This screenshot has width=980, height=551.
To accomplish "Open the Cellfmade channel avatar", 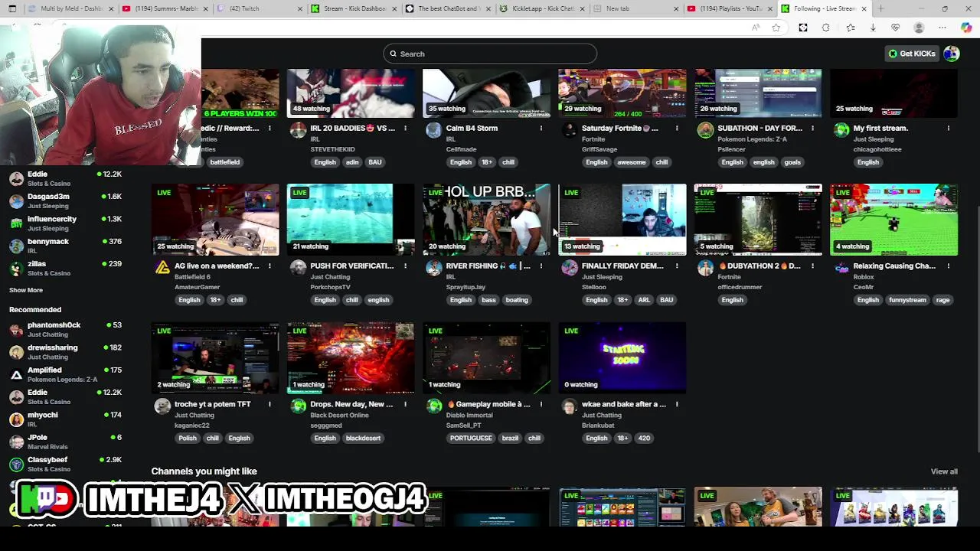I will point(434,130).
